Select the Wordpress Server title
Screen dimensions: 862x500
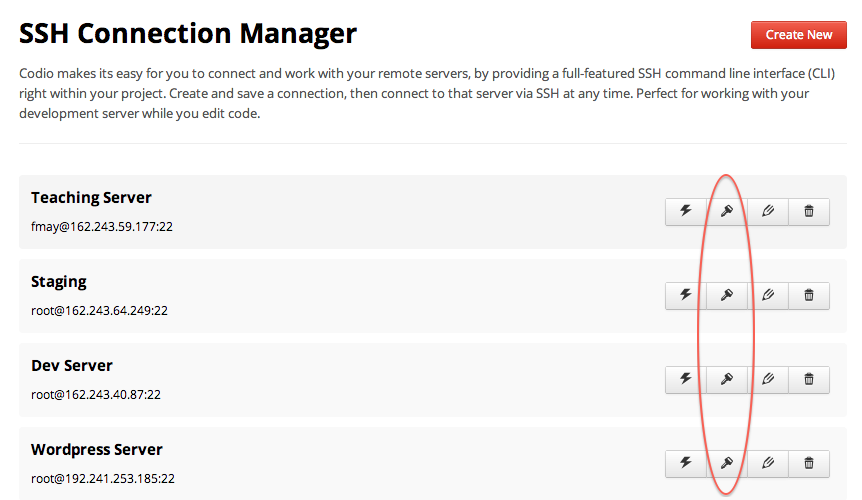click(x=97, y=449)
